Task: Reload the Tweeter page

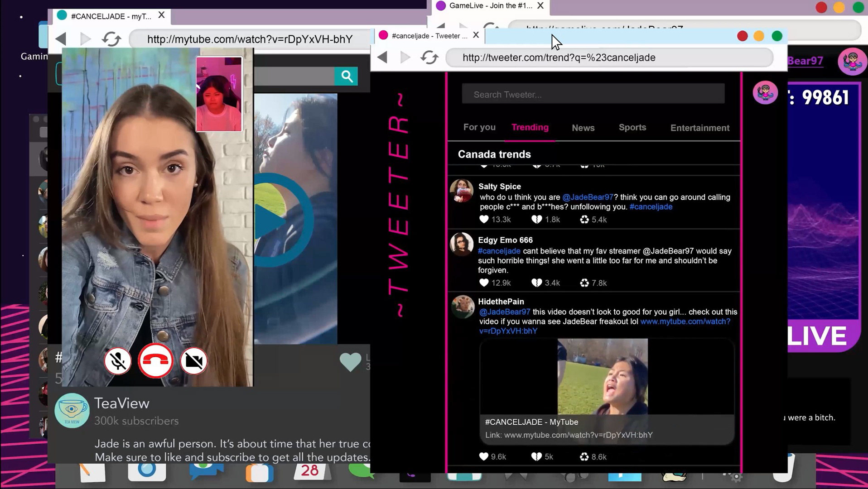Action: 429,58
